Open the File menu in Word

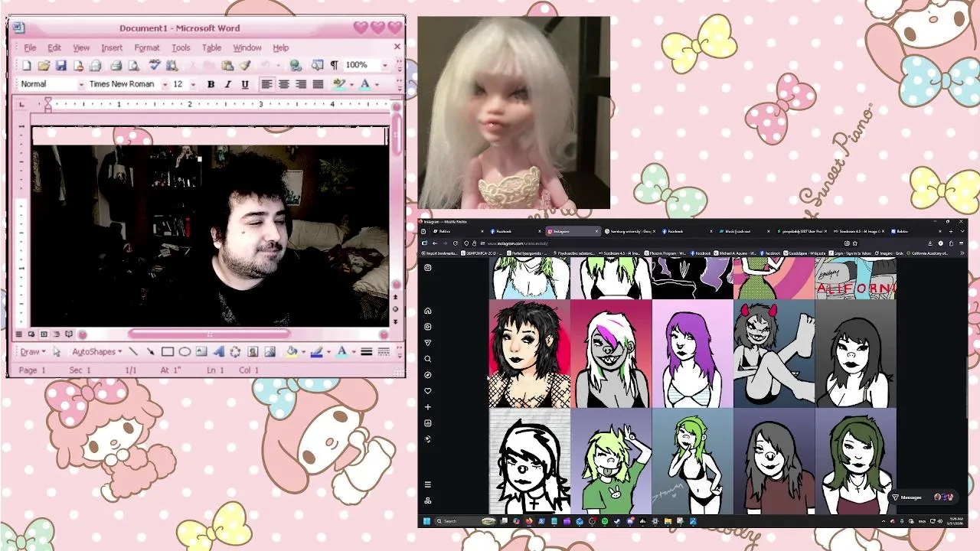30,47
